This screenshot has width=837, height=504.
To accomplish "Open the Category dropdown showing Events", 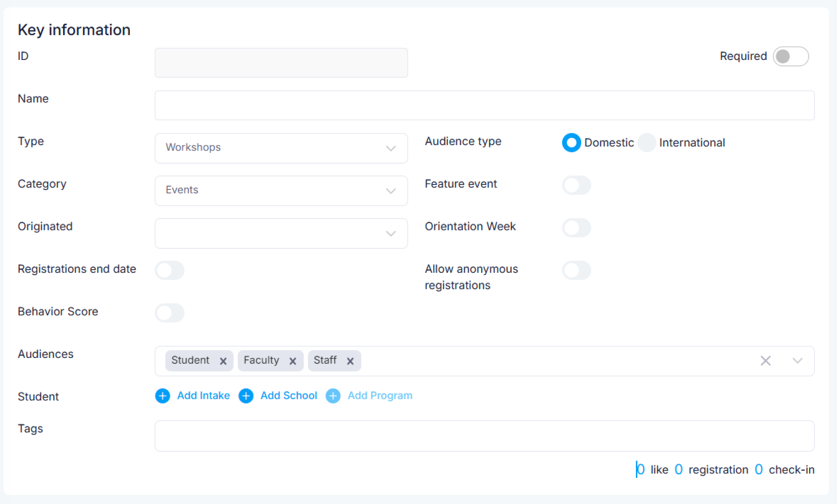I will pyautogui.click(x=281, y=190).
